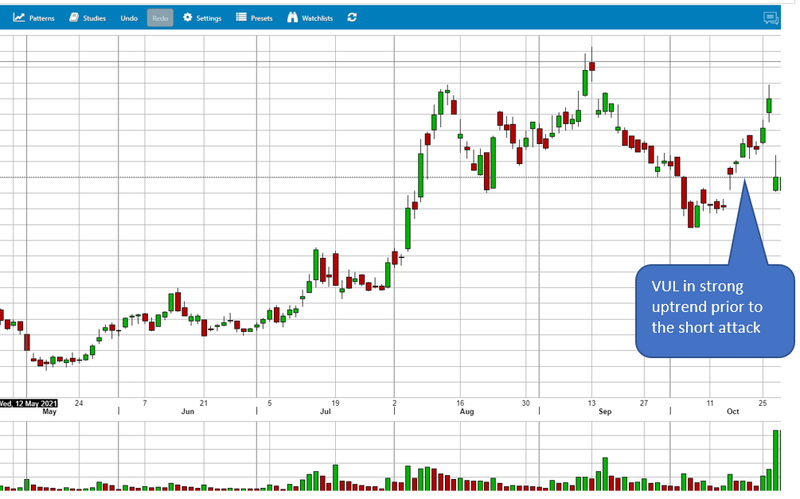Screen dimensions: 800x499
Task: Click the 'Jul' month label on axis
Action: [x=325, y=412]
